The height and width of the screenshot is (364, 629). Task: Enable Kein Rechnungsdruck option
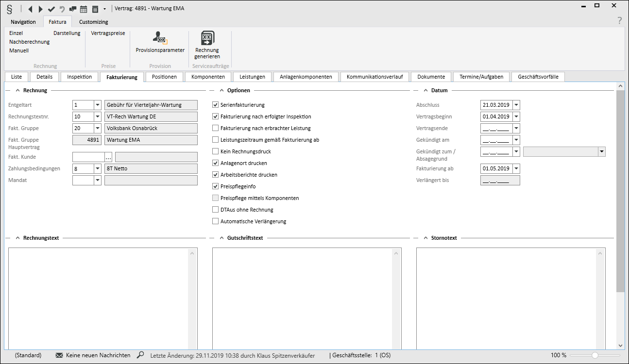216,151
